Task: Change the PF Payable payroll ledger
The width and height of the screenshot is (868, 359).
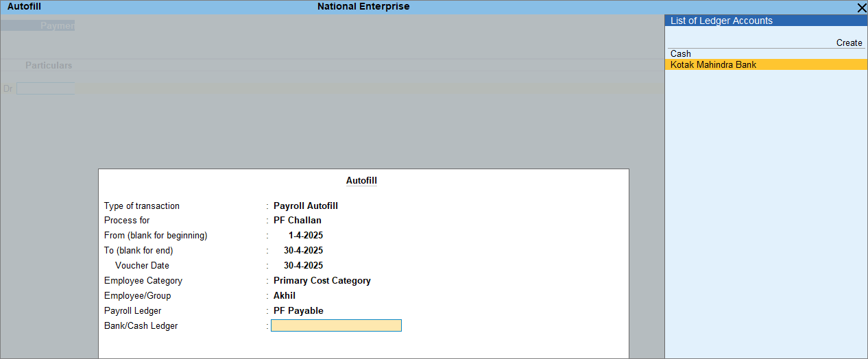Action: click(298, 310)
